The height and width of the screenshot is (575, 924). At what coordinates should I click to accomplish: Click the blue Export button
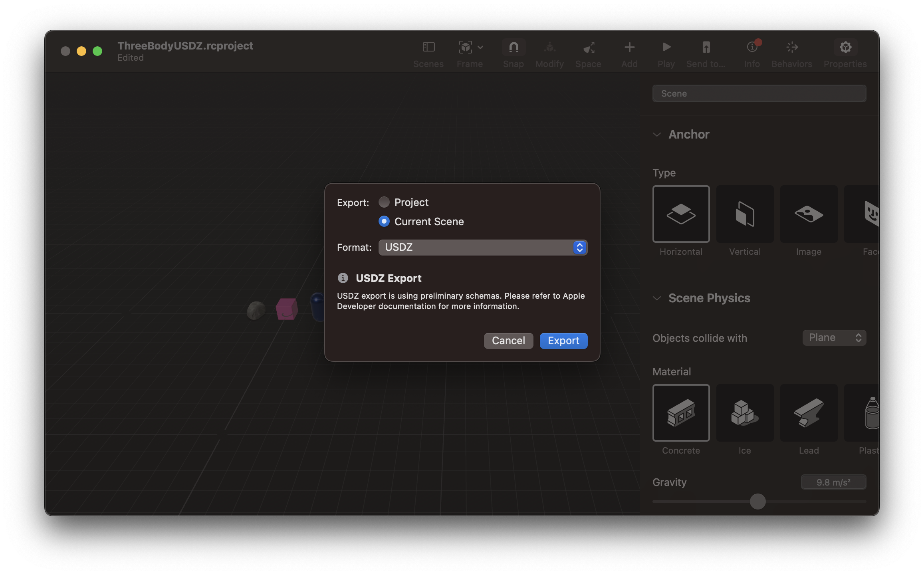(563, 341)
